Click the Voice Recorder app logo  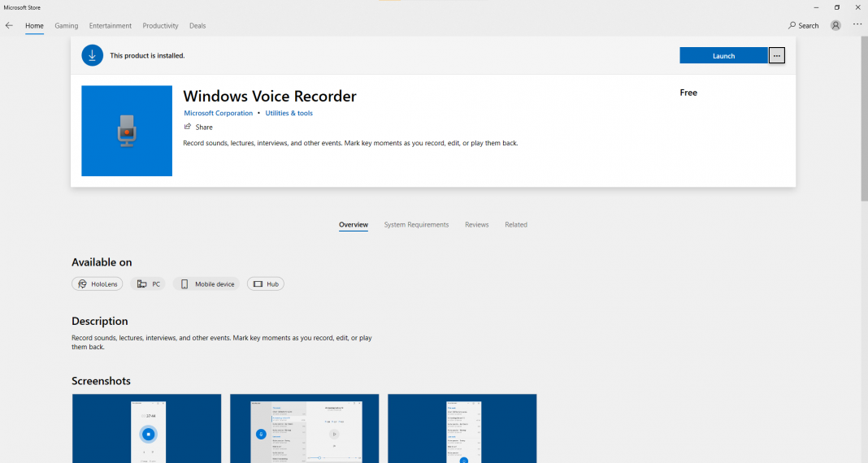click(127, 131)
